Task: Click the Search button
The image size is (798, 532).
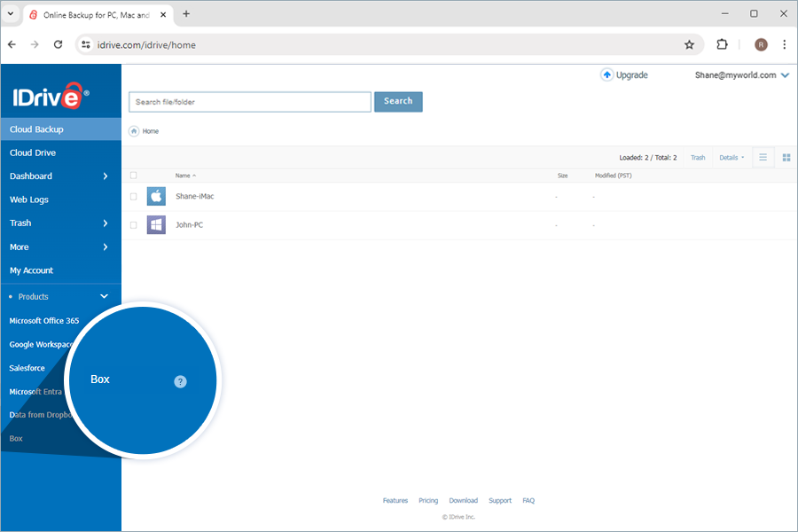Action: tap(398, 101)
